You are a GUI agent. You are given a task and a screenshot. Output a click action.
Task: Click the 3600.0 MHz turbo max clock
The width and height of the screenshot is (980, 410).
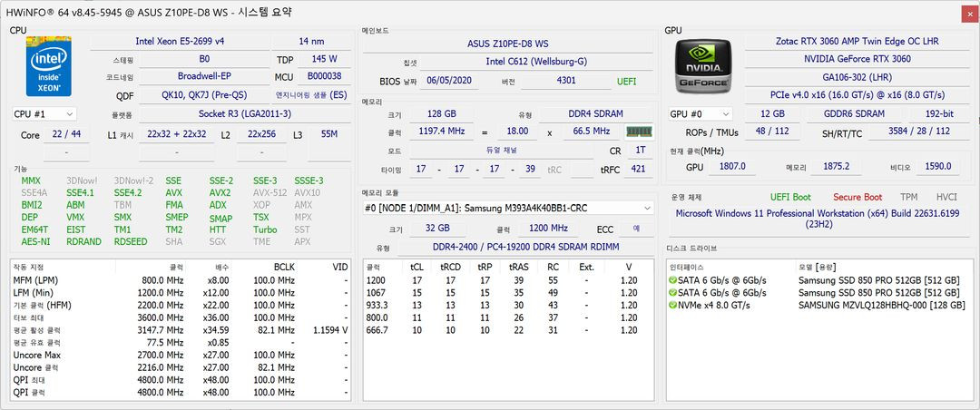(163, 317)
